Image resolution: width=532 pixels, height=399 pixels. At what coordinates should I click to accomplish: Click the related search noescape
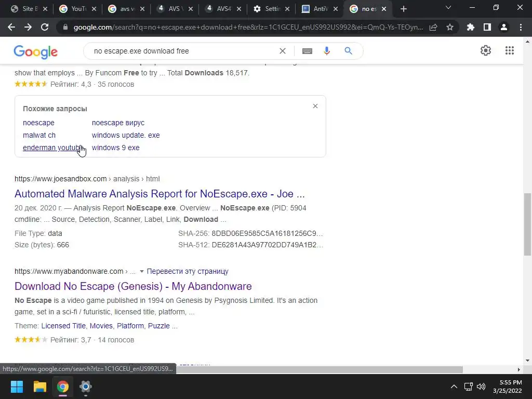pos(38,123)
